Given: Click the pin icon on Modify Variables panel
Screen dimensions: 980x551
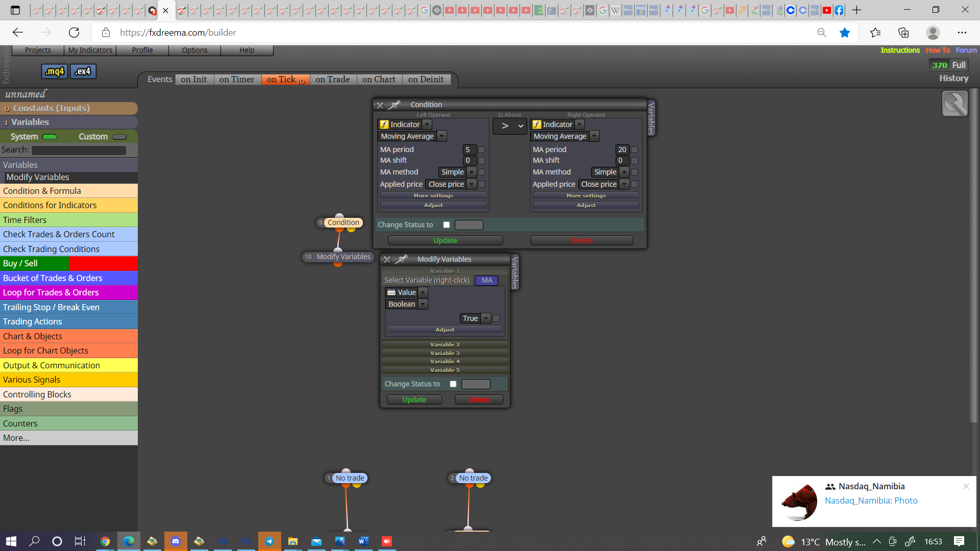Looking at the screenshot, I should (401, 260).
